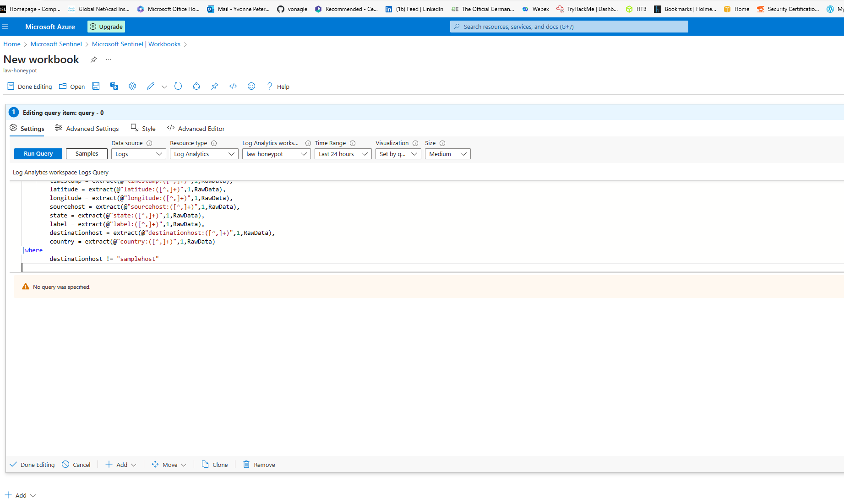844x504 pixels.
Task: Refresh the workbook with circular arrow
Action: pyautogui.click(x=178, y=86)
